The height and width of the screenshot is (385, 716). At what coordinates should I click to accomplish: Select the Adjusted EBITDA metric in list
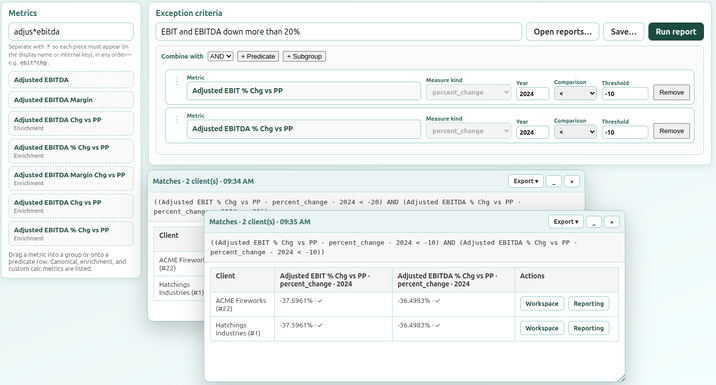pos(71,79)
